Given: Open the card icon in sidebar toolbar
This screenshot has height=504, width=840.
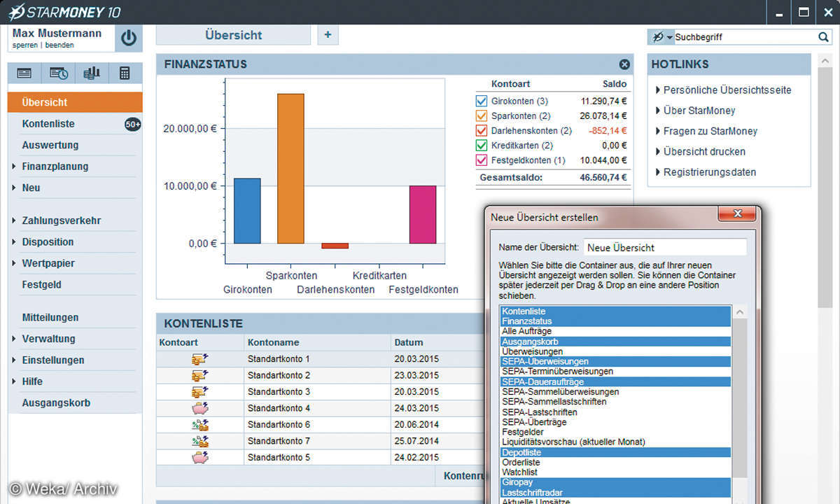Looking at the screenshot, I should pos(24,73).
